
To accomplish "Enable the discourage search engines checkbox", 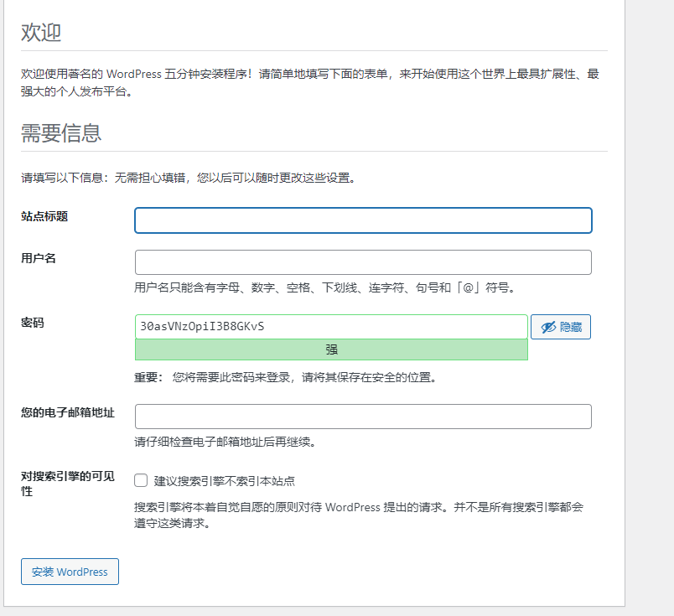I will (x=141, y=481).
